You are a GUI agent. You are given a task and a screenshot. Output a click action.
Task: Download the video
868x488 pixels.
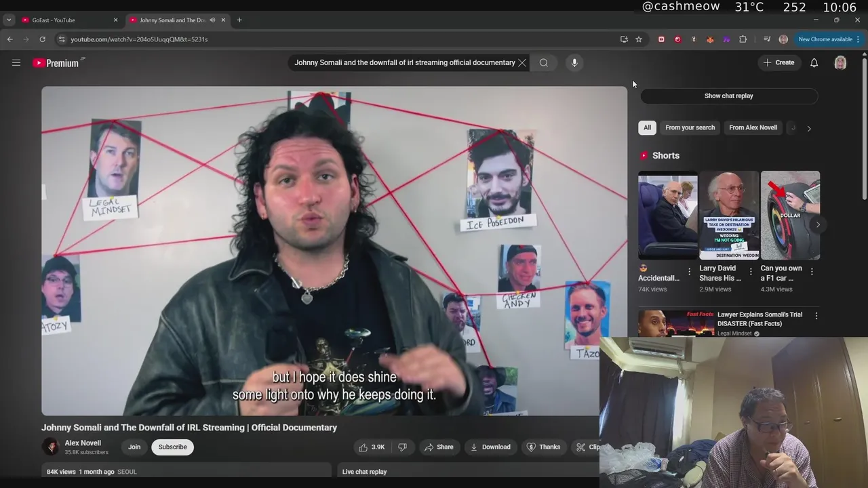pos(490,447)
